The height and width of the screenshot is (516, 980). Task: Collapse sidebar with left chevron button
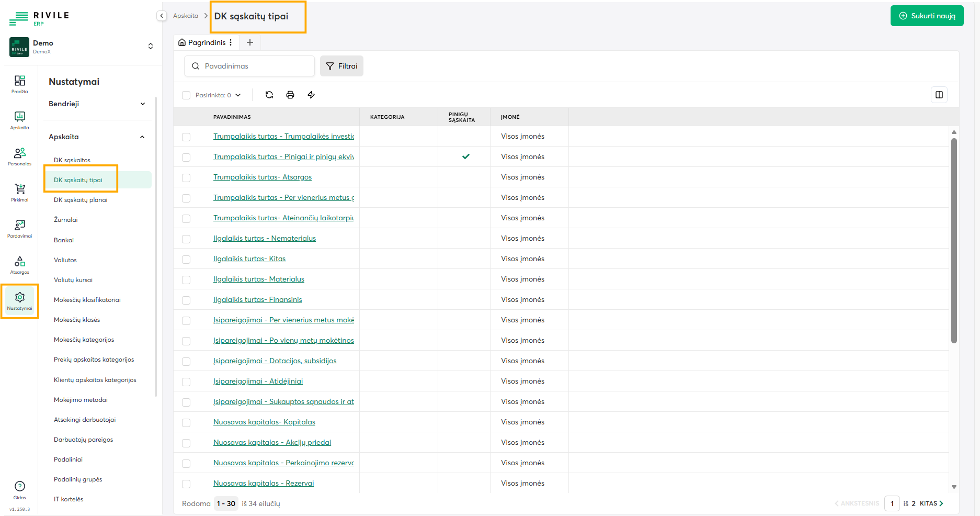point(162,16)
